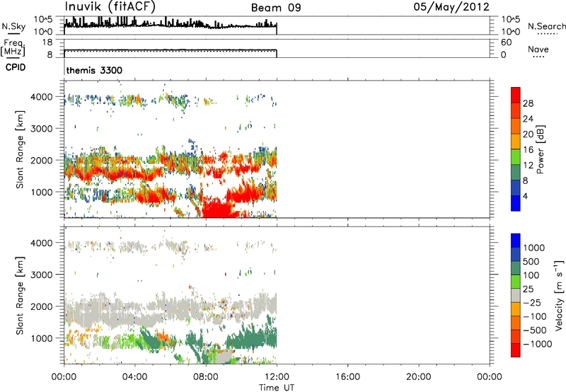Click the '28' power colorbar label
This screenshot has height=392, width=566.
tap(528, 103)
